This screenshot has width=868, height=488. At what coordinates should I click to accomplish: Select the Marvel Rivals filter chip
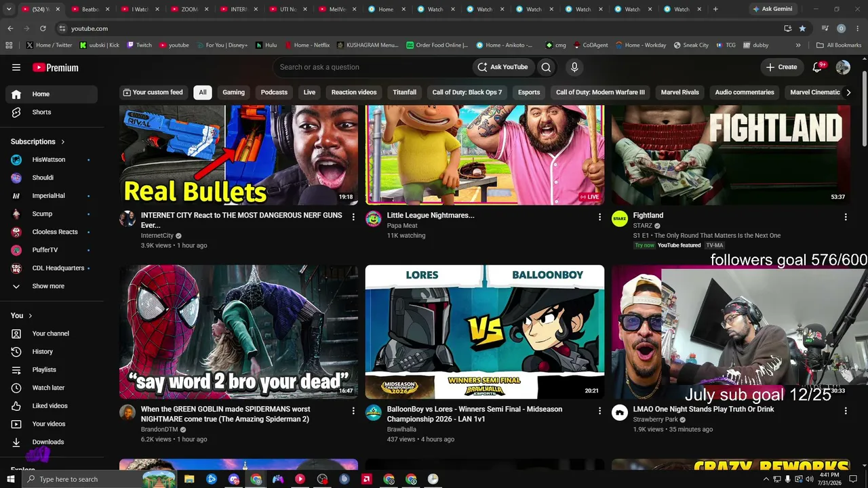(x=680, y=92)
